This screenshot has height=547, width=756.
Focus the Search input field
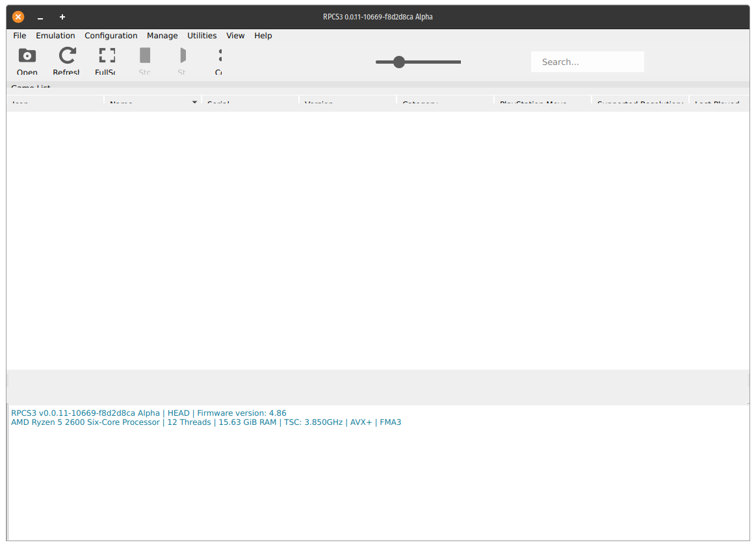coord(587,62)
